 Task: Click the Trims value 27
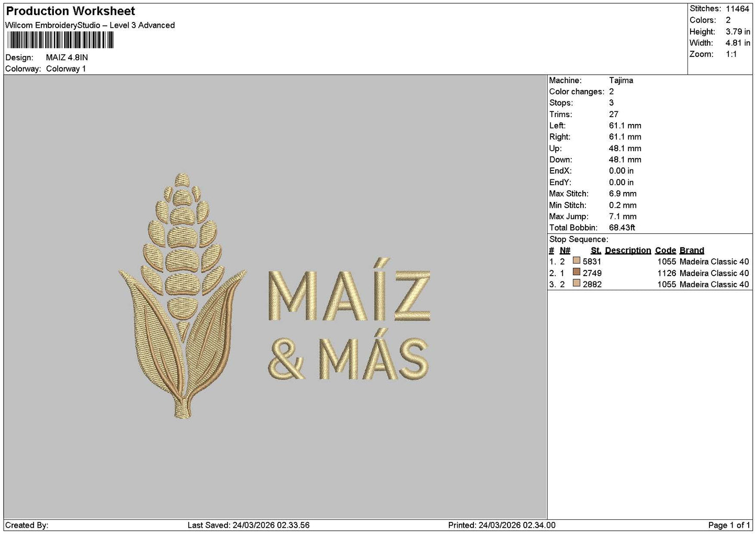pos(614,115)
